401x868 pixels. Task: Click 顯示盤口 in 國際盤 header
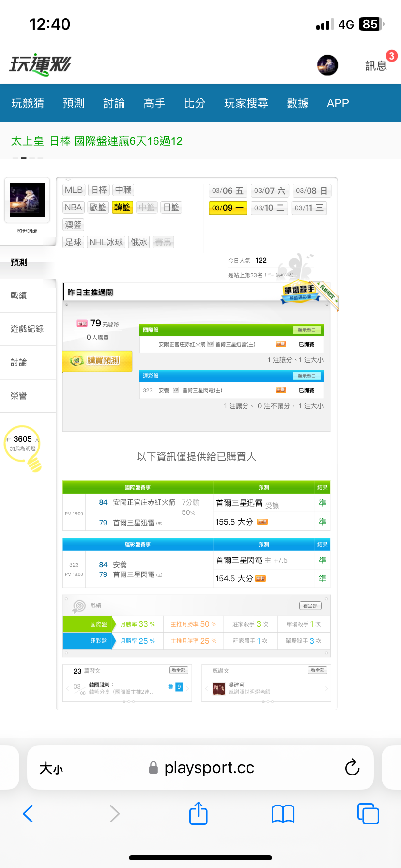pos(307,330)
